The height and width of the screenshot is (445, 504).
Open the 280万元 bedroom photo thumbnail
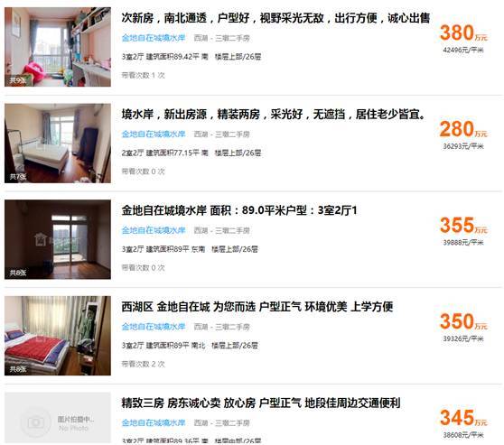[58, 144]
